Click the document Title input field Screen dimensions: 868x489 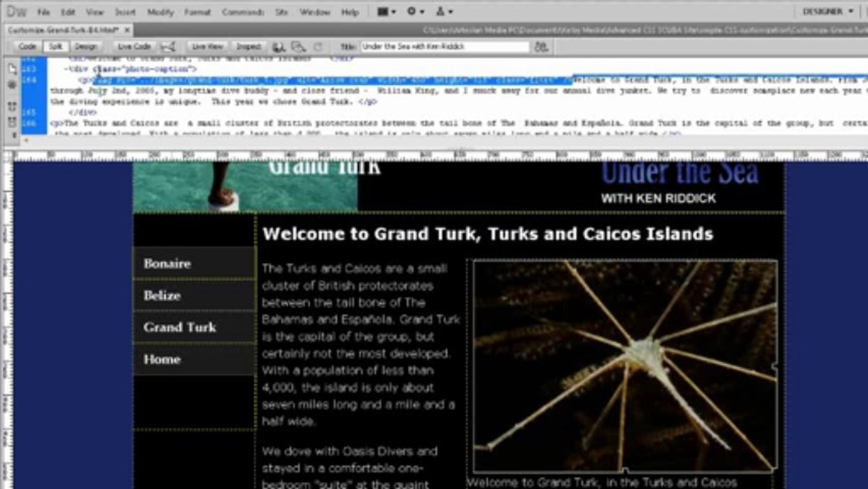click(445, 47)
